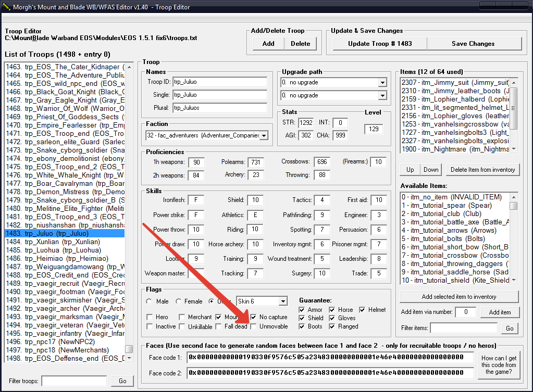Toggle the Fall dead checkbox
The height and width of the screenshot is (392, 533).
[218, 326]
